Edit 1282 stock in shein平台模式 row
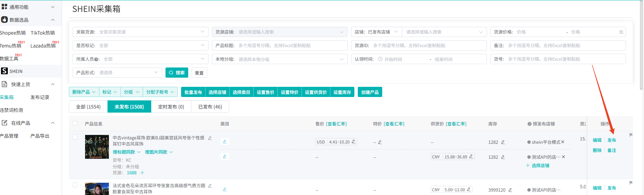The width and height of the screenshot is (644, 195). pos(503,142)
